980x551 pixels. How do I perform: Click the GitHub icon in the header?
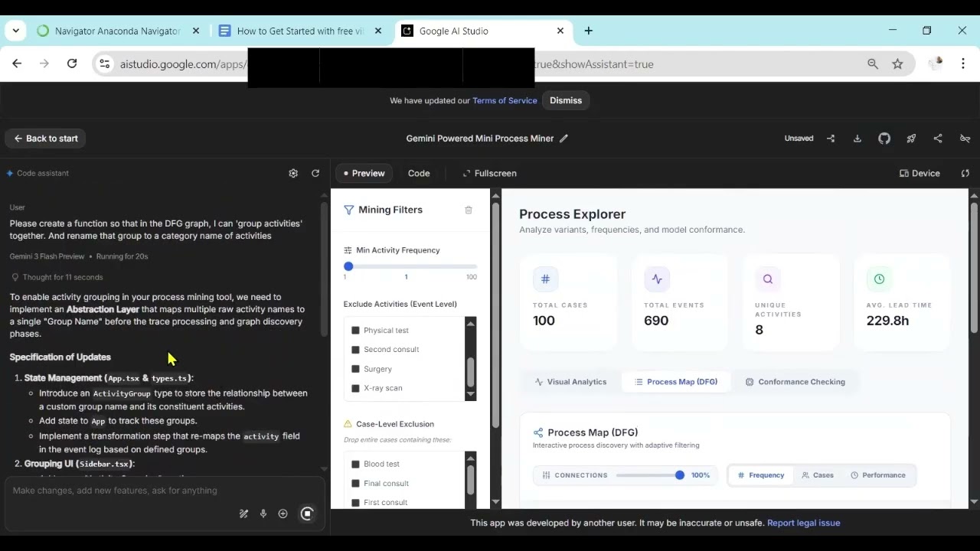(x=884, y=139)
